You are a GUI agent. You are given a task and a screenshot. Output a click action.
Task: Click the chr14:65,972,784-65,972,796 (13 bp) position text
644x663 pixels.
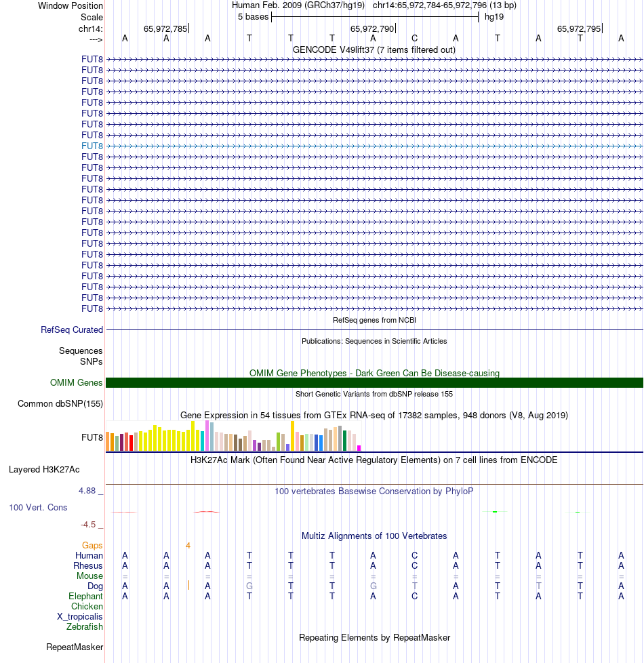(x=445, y=5)
